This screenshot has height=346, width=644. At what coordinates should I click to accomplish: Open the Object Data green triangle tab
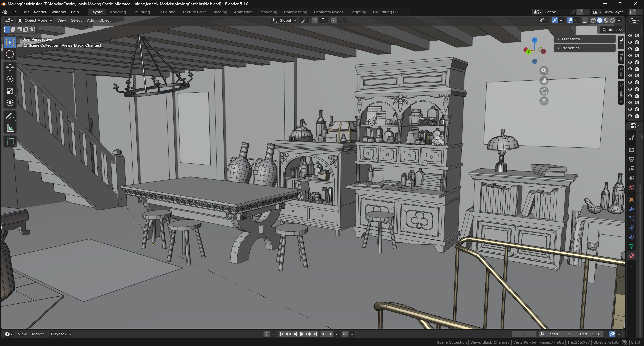click(x=632, y=246)
